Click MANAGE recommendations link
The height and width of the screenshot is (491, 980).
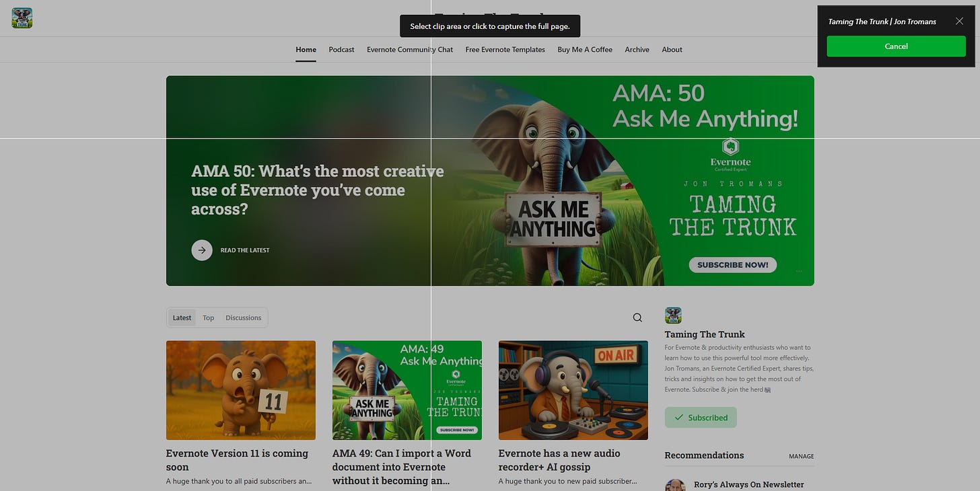pyautogui.click(x=802, y=456)
